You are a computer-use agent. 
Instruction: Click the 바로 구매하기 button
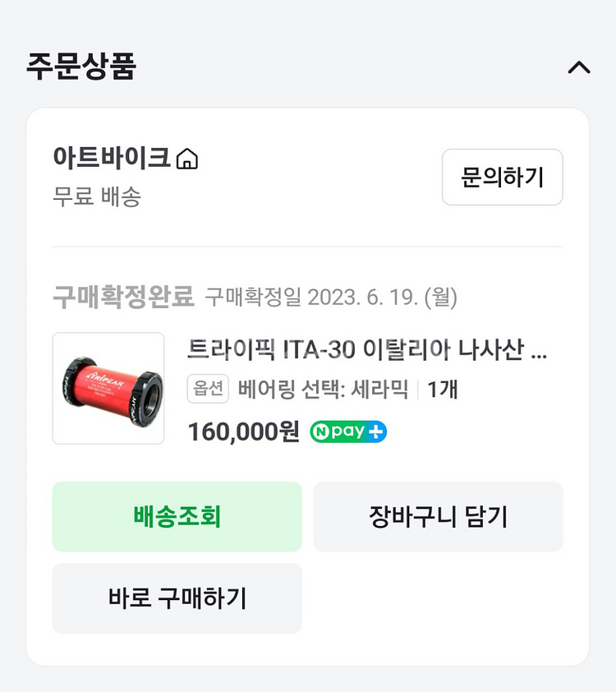click(x=177, y=598)
